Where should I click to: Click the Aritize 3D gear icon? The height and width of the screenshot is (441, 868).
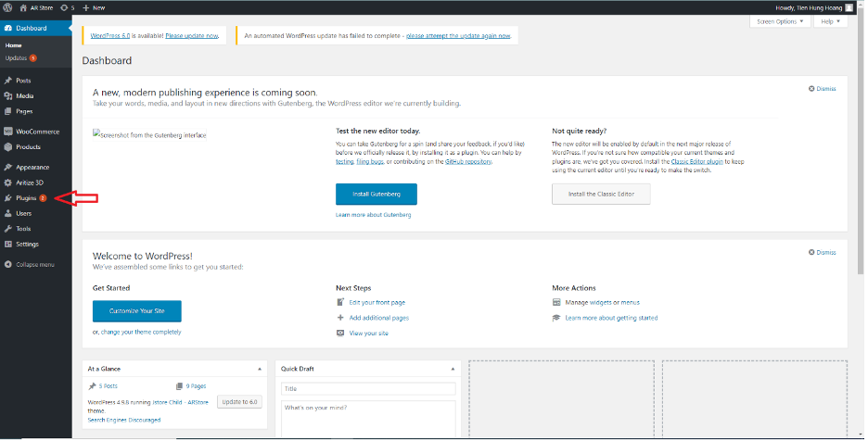(x=7, y=183)
